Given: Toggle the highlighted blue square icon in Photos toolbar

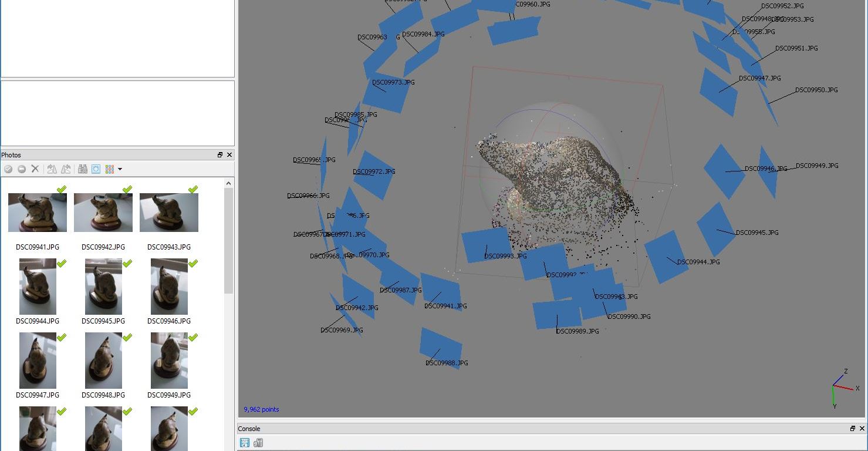Looking at the screenshot, I should pyautogui.click(x=96, y=169).
